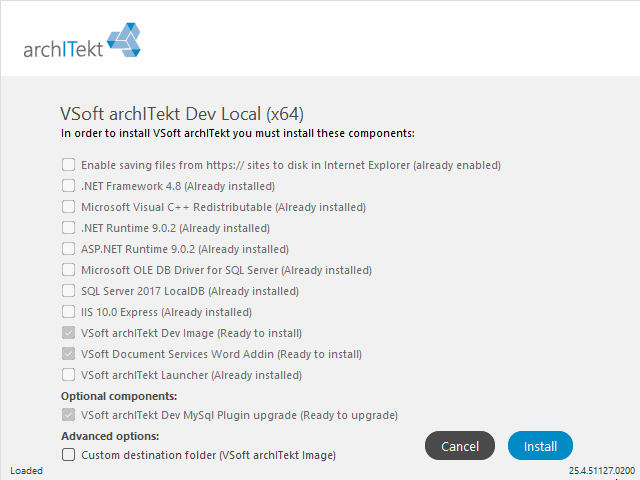Viewport: 640px width, 480px height.
Task: Click the archITekt logo
Action: tap(82, 40)
